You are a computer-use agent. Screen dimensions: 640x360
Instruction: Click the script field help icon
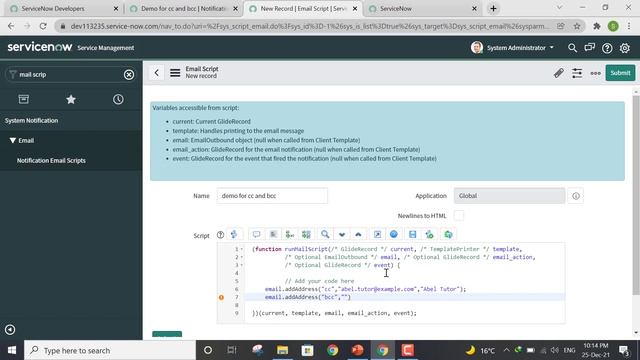point(220,235)
